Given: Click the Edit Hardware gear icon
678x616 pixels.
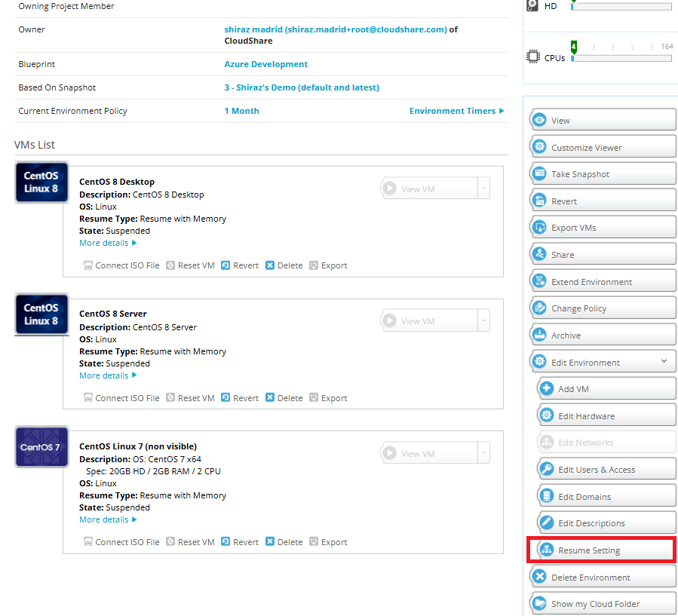Looking at the screenshot, I should point(547,415).
